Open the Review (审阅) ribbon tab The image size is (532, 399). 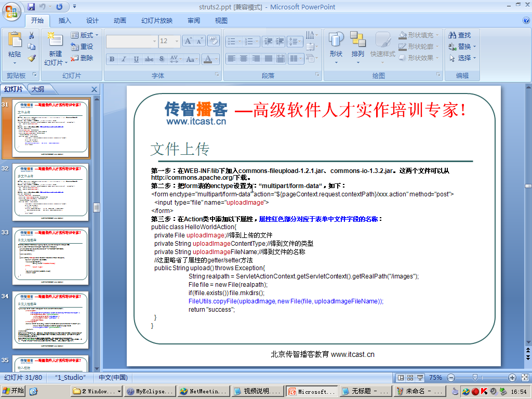coord(194,21)
